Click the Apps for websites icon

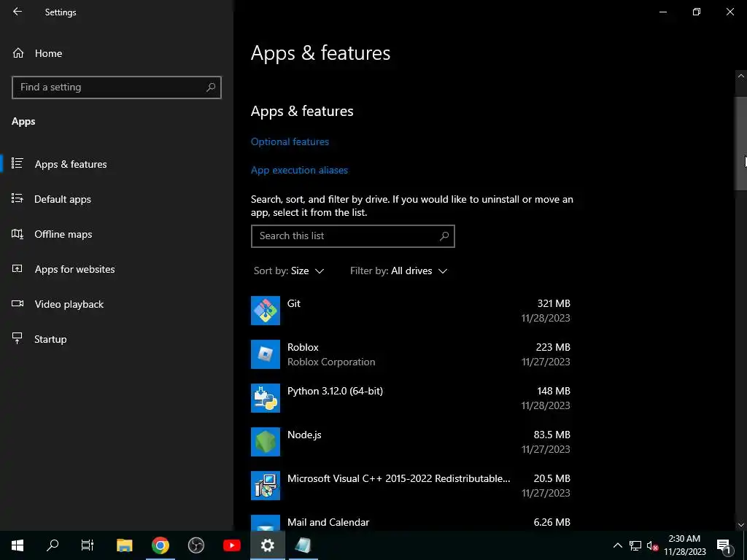click(18, 268)
